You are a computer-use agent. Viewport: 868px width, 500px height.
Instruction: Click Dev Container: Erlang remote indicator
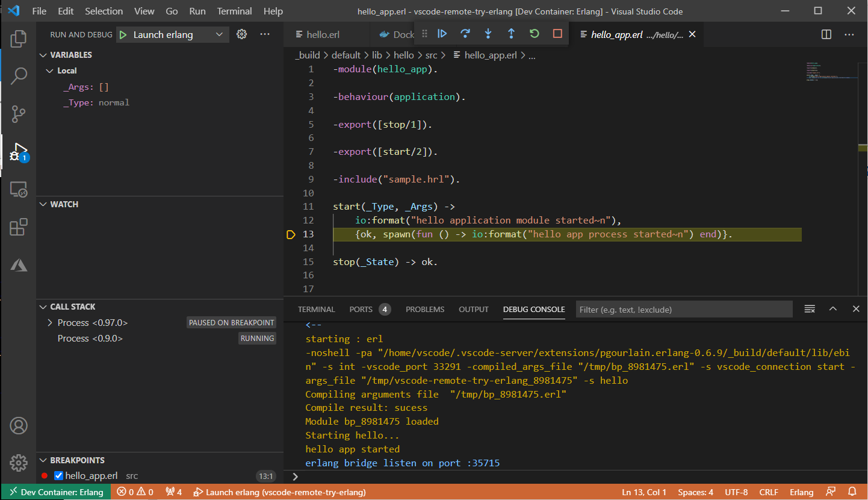(56, 492)
